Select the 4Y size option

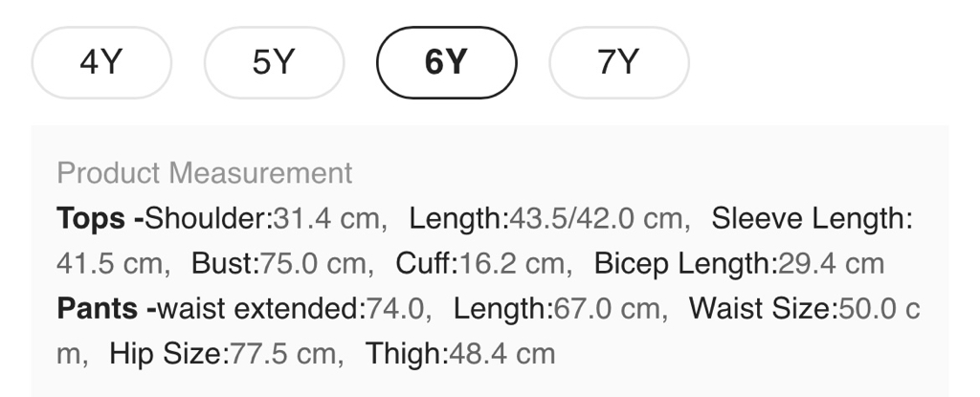(101, 63)
